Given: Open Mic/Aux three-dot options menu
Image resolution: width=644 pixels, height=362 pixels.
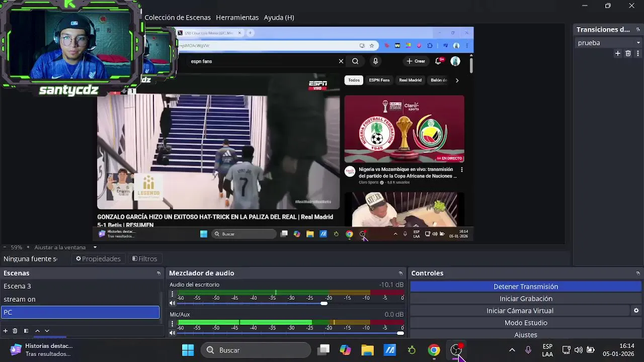Looking at the screenshot, I should [173, 324].
